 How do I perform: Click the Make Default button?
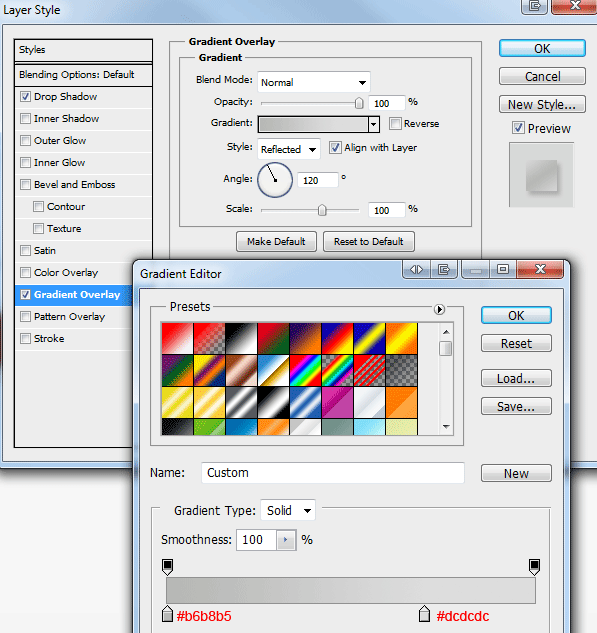tap(276, 241)
